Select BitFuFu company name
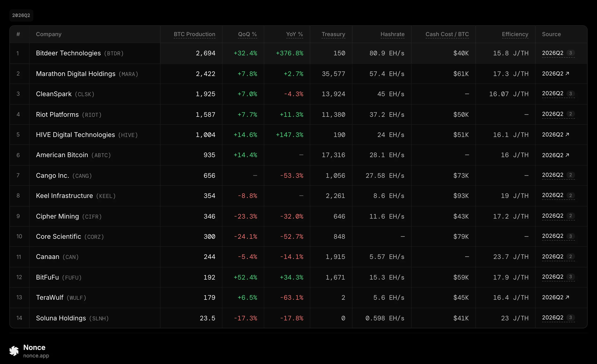This screenshot has width=597, height=364. [x=47, y=277]
